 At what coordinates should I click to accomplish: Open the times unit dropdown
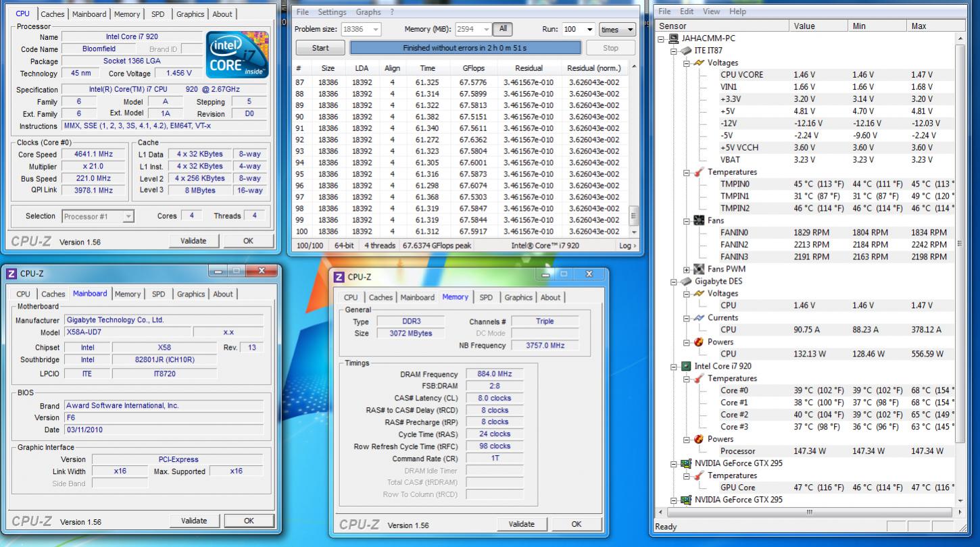[618, 30]
